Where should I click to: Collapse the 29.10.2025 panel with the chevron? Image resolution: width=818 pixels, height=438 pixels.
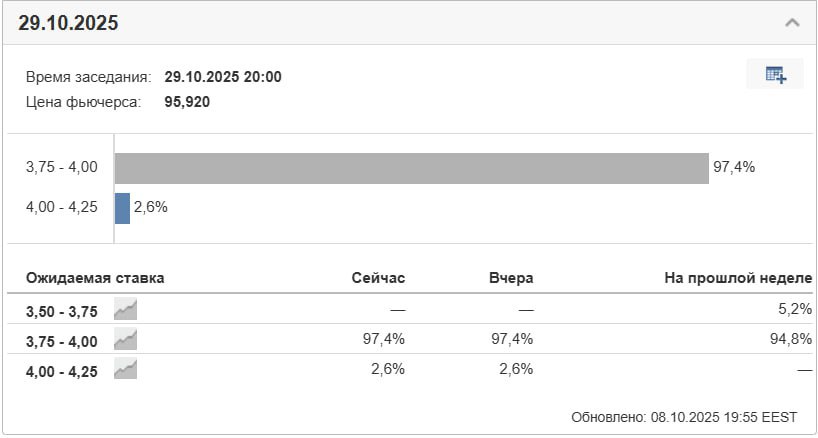(x=792, y=22)
